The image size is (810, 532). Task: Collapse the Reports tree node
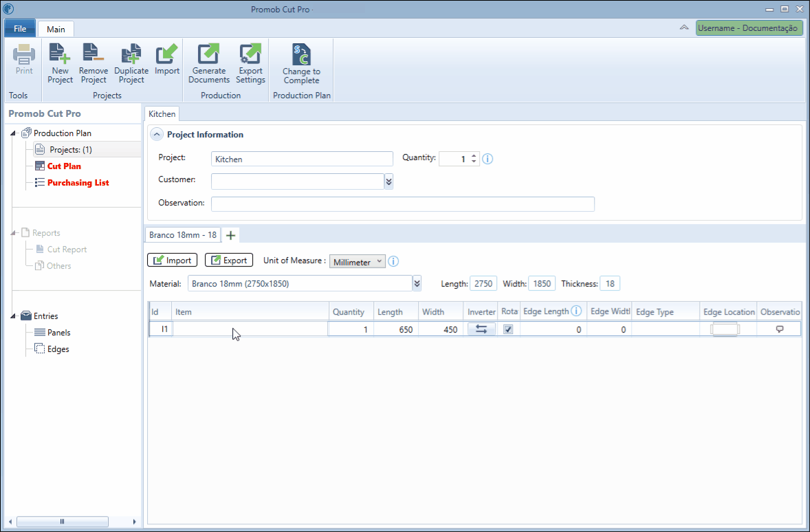14,233
